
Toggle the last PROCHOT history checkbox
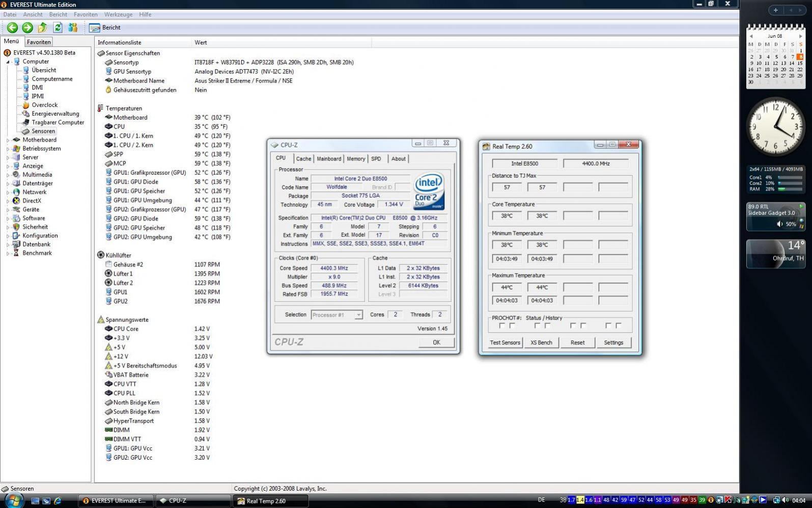tap(619, 326)
